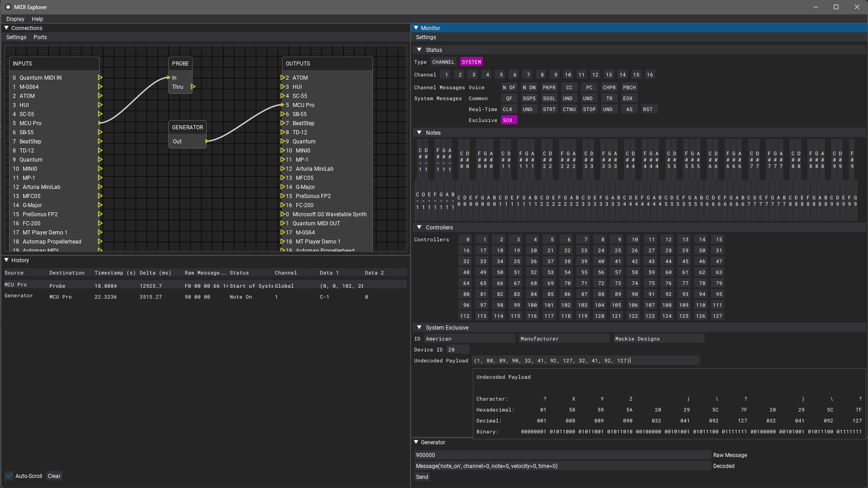Screen dimensions: 868x488
Task: Click the Microsoft GS Wavetable Synth port icon
Action: click(x=283, y=214)
